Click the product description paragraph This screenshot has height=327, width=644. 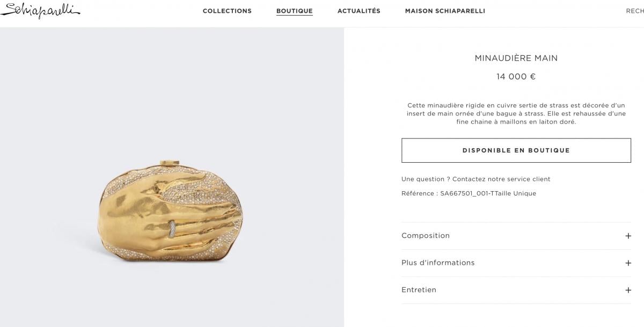(x=516, y=114)
